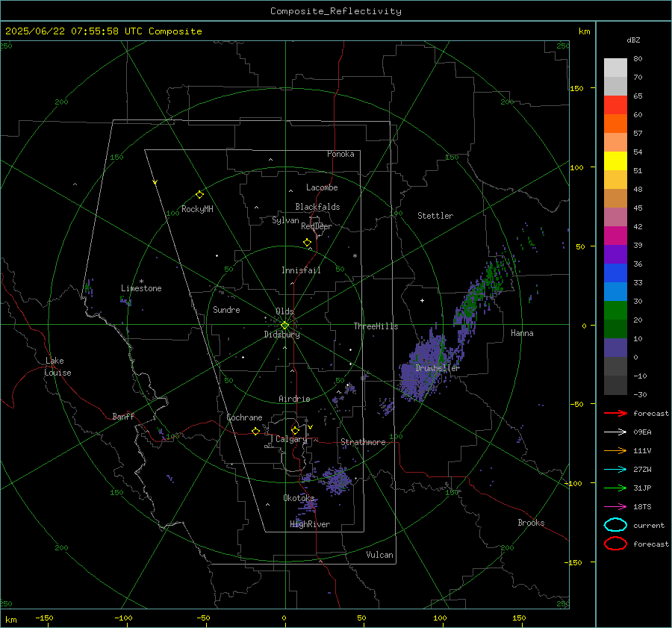The height and width of the screenshot is (628, 672).
Task: Click the white 09EA arrow in legend
Action: point(615,432)
